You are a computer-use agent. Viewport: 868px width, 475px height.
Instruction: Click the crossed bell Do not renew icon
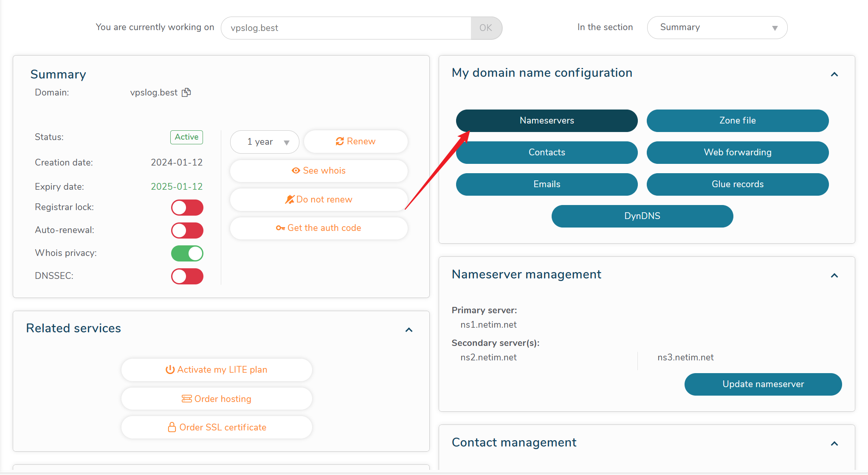(x=290, y=200)
